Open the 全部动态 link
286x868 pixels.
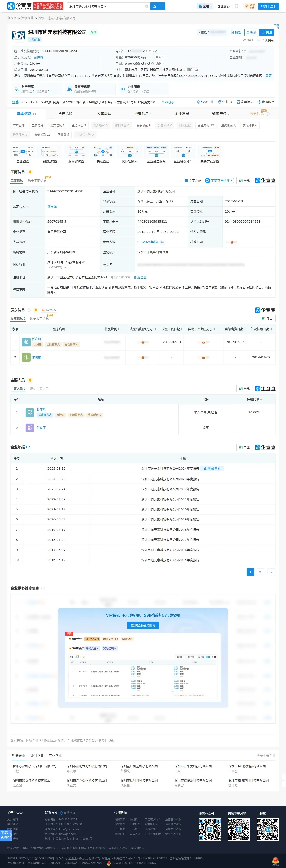click(168, 102)
